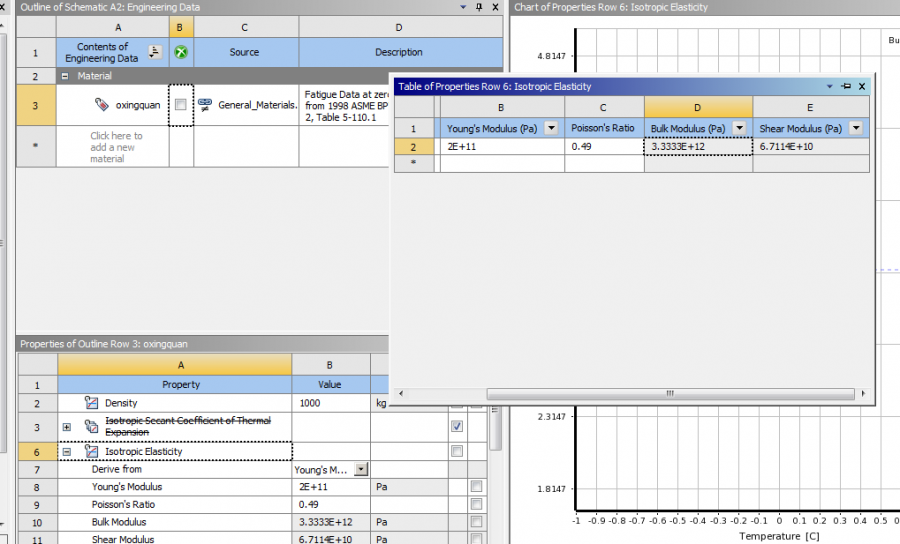Click Bulk Modulus value 3.3333E+12 in properties
900x544 pixels.
tap(331, 522)
